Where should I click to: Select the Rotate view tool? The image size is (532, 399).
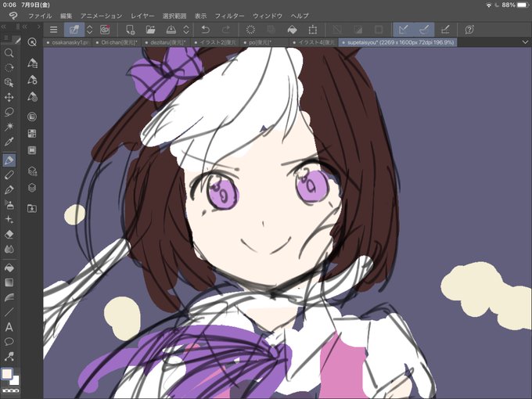(9, 68)
